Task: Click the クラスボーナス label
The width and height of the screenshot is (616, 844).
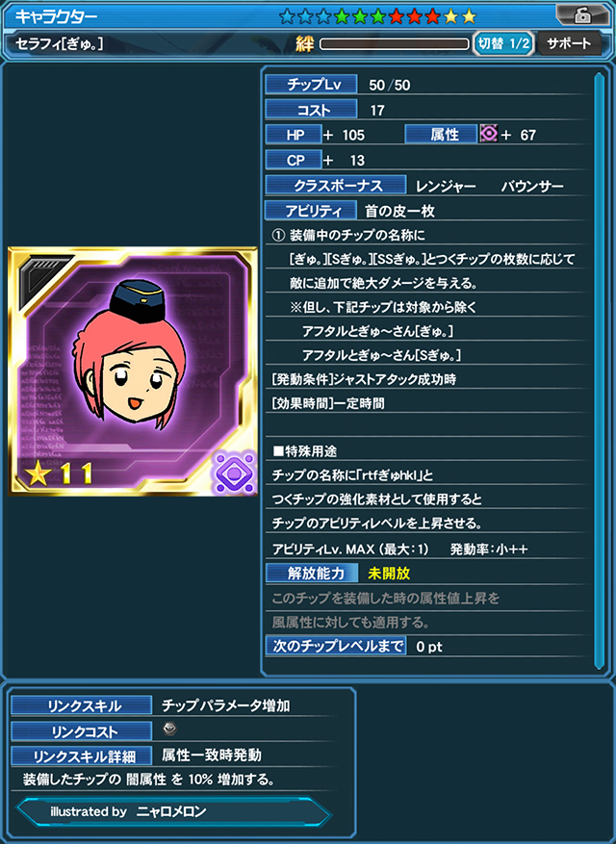Action: pyautogui.click(x=336, y=185)
